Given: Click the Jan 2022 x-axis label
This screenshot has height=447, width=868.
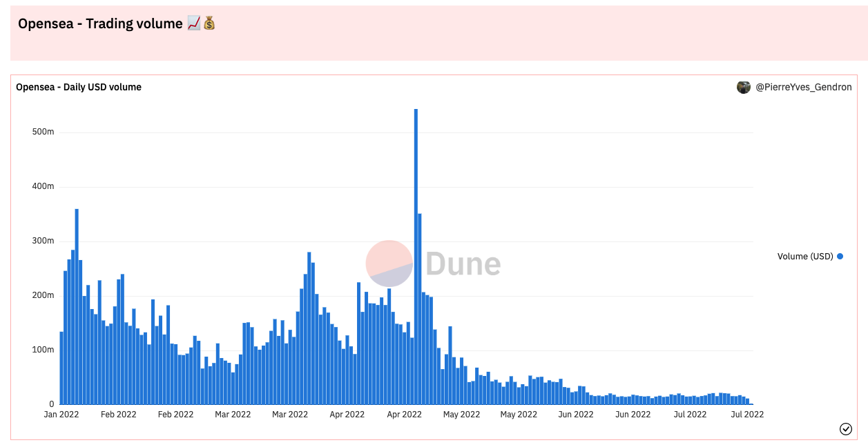Looking at the screenshot, I should [x=61, y=415].
